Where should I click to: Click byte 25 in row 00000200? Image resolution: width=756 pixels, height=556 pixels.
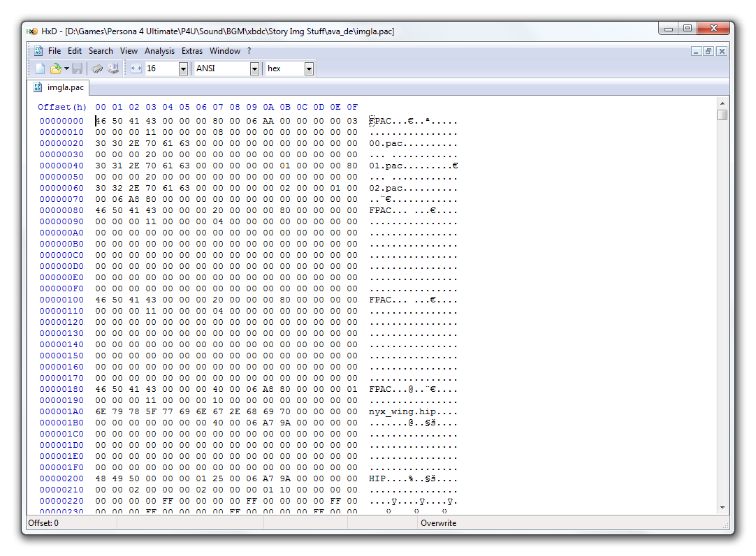click(x=218, y=478)
